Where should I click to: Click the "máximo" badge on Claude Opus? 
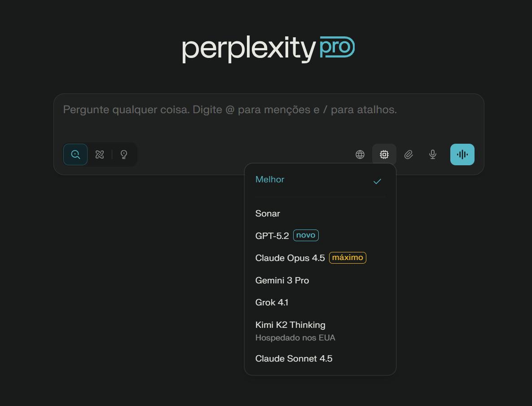[347, 258]
